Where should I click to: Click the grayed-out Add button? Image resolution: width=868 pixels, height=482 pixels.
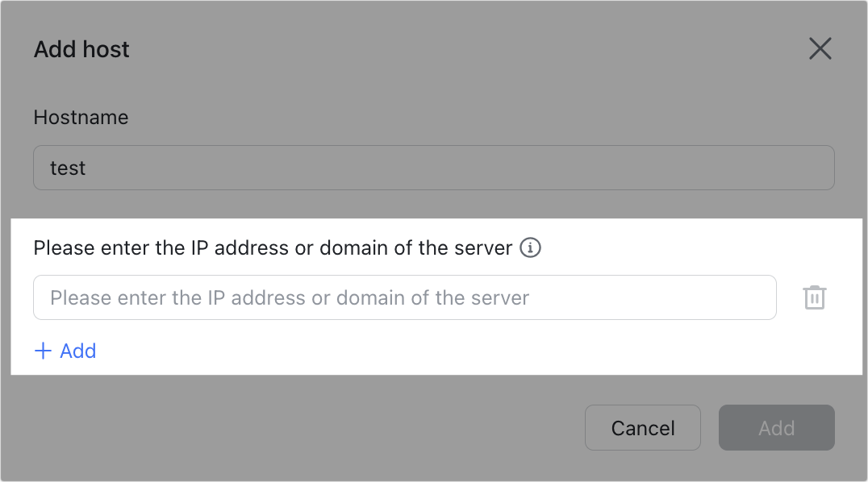click(776, 428)
